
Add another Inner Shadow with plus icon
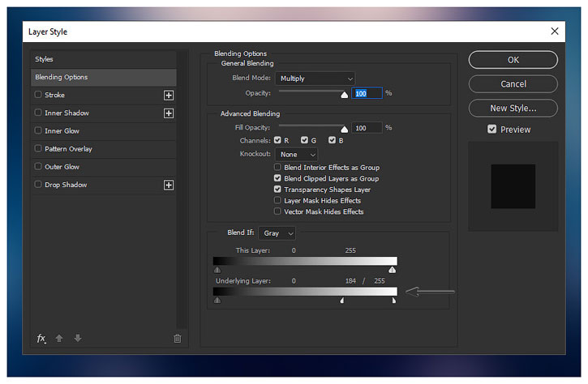169,113
